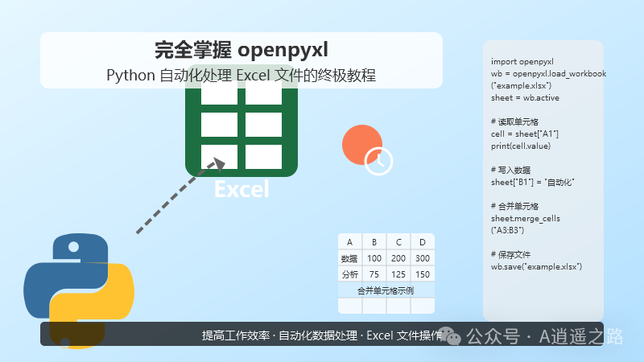Click the code line "import openpyxl"

(522, 62)
